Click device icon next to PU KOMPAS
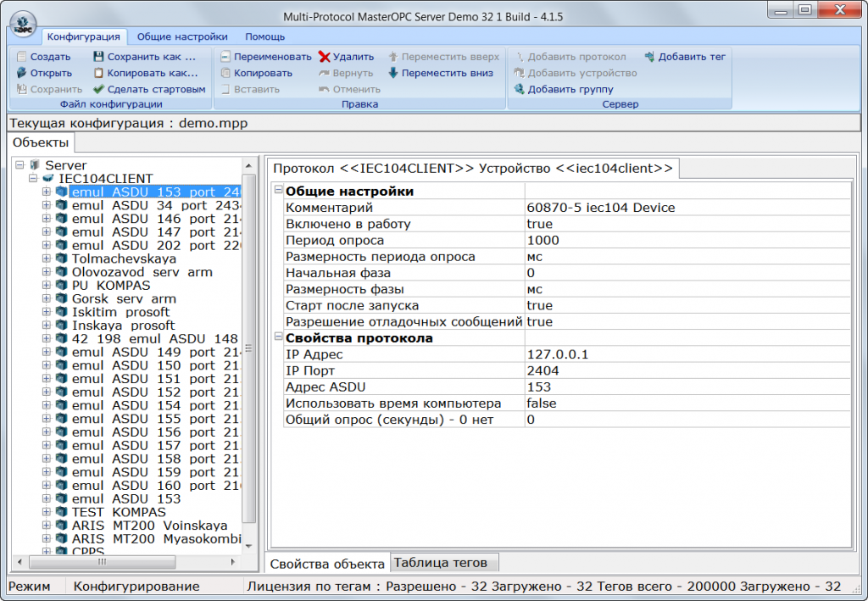This screenshot has height=601, width=868. [61, 285]
